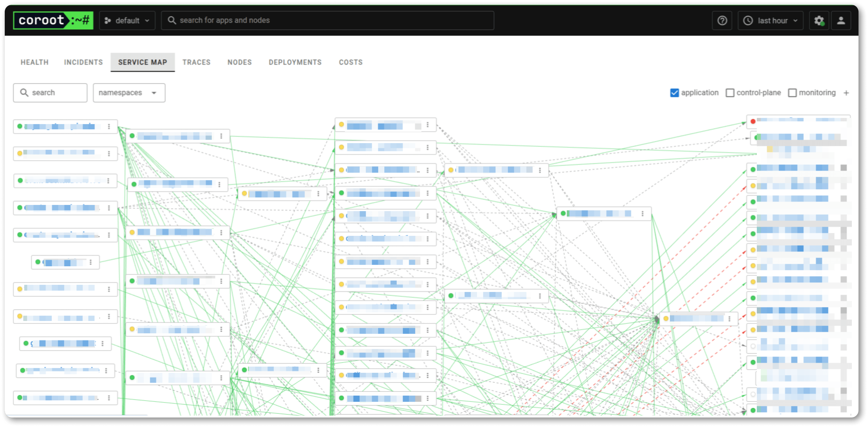Viewport: 868px width, 427px height.
Task: Uncheck the application checkbox
Action: click(674, 93)
